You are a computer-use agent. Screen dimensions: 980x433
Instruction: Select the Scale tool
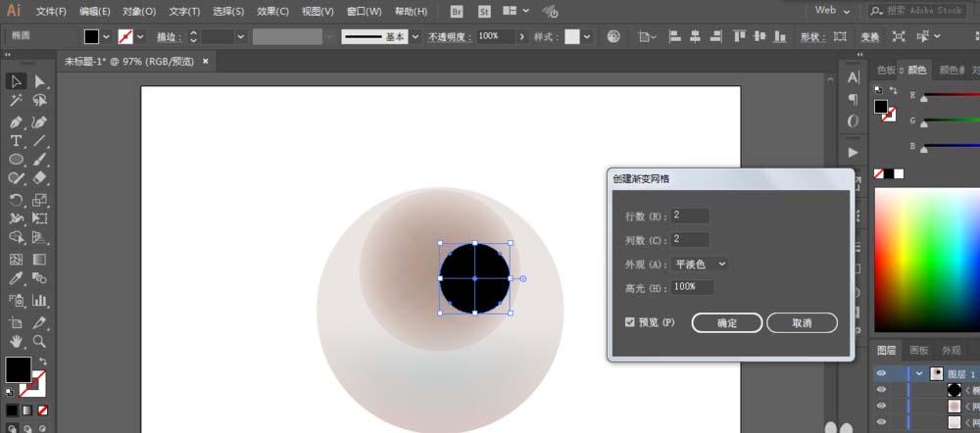coord(39,201)
